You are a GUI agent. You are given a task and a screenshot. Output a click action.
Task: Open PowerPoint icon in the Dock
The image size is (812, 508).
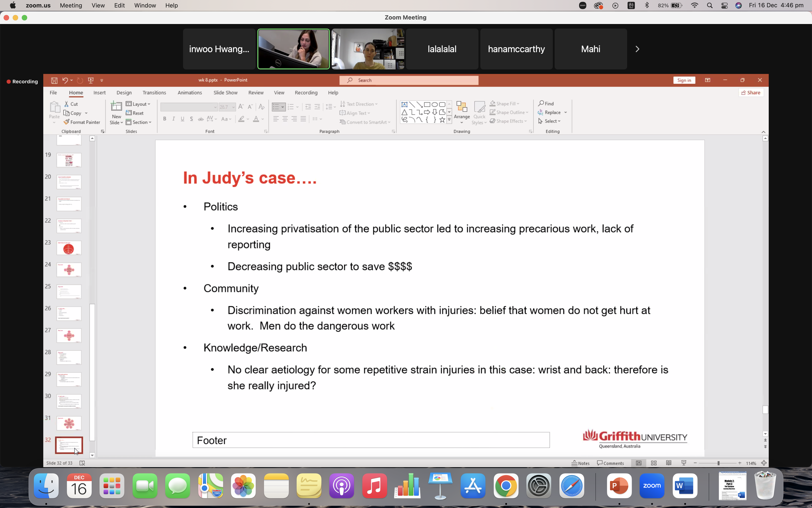click(619, 486)
